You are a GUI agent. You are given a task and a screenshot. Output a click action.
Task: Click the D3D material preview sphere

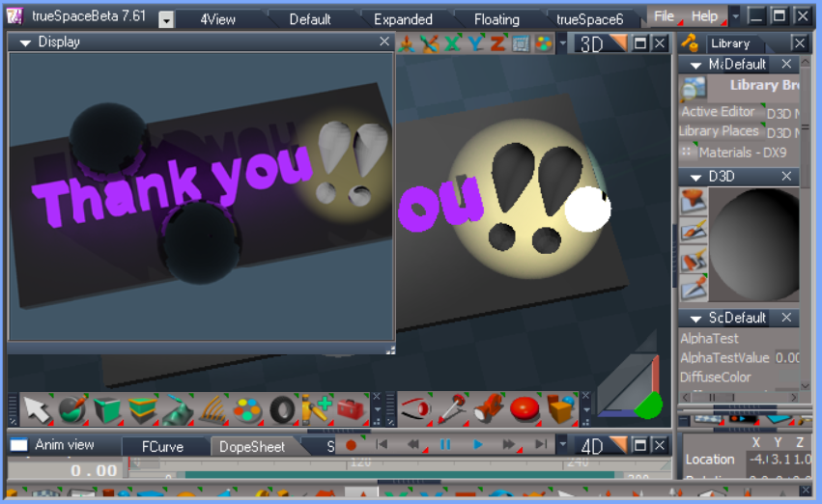click(x=755, y=244)
